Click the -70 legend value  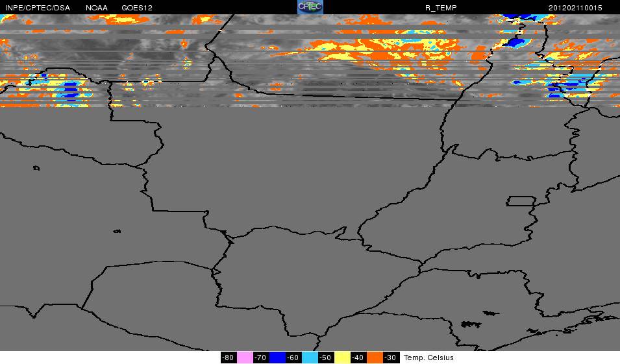coord(261,358)
